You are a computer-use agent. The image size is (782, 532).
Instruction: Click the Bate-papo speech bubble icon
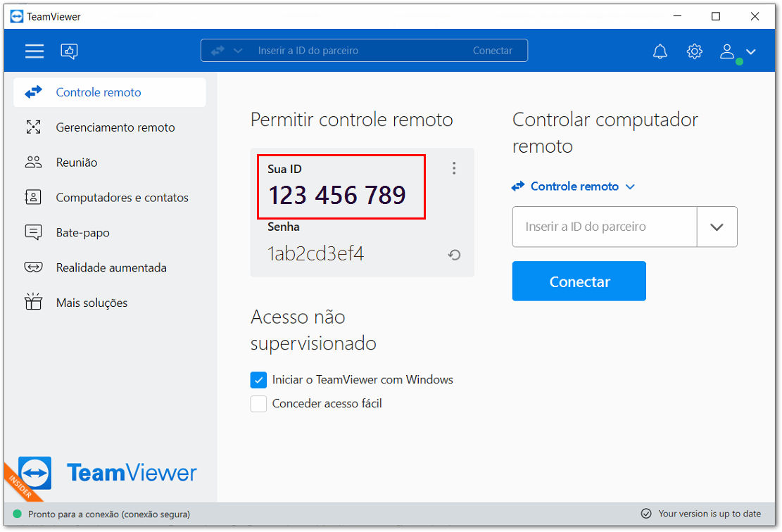(x=33, y=232)
